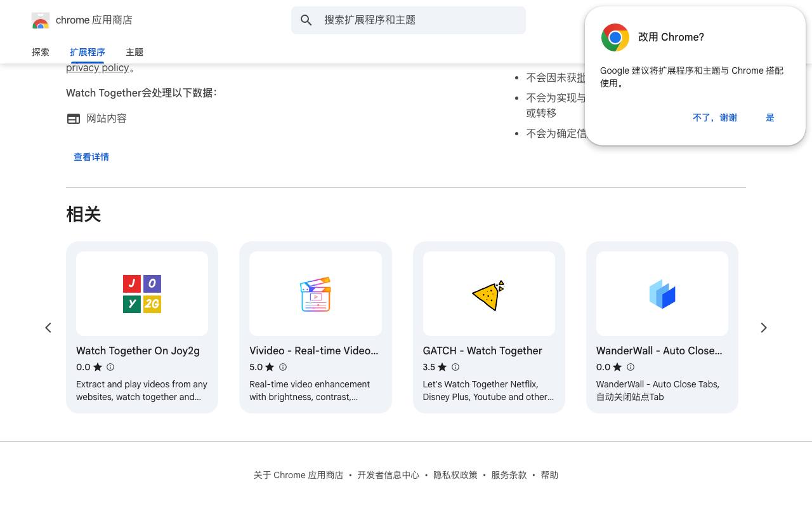The width and height of the screenshot is (812, 508).
Task: Click the 搜索扩展程序和主题 search field
Action: [409, 20]
